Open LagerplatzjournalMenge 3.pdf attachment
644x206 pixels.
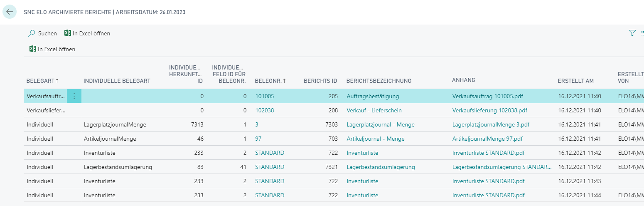coord(491,124)
